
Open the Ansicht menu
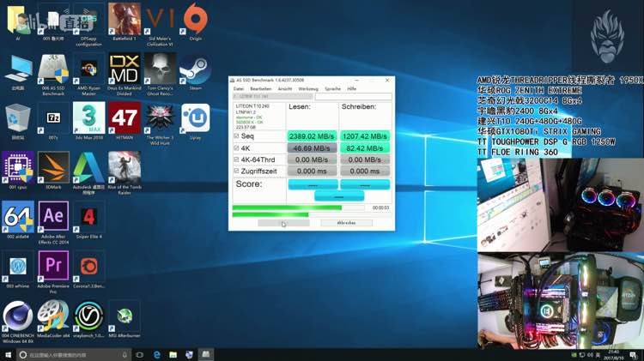pos(284,88)
